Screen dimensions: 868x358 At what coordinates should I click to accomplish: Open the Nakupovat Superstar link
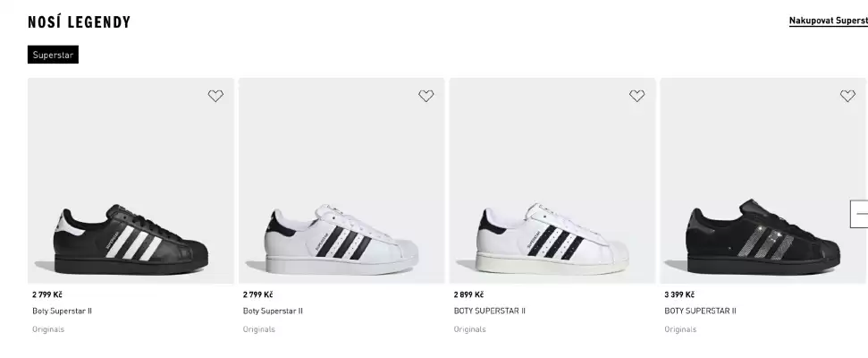tap(828, 21)
